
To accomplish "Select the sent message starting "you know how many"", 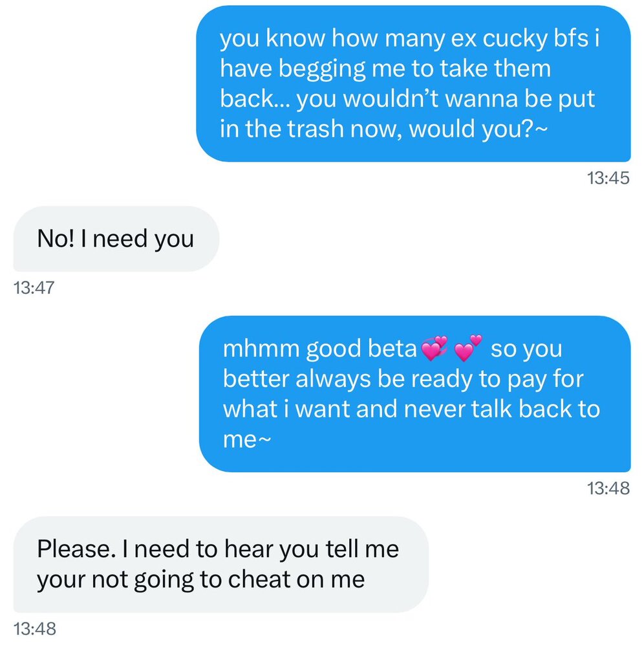I will pos(413,83).
